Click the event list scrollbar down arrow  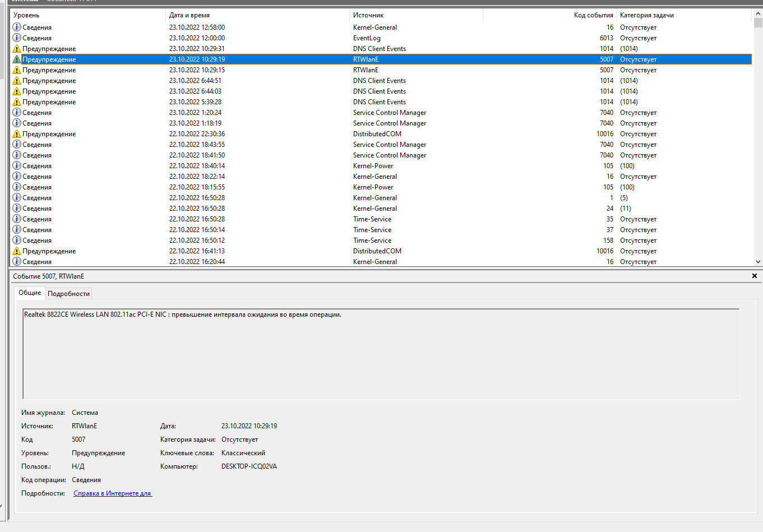click(x=758, y=261)
